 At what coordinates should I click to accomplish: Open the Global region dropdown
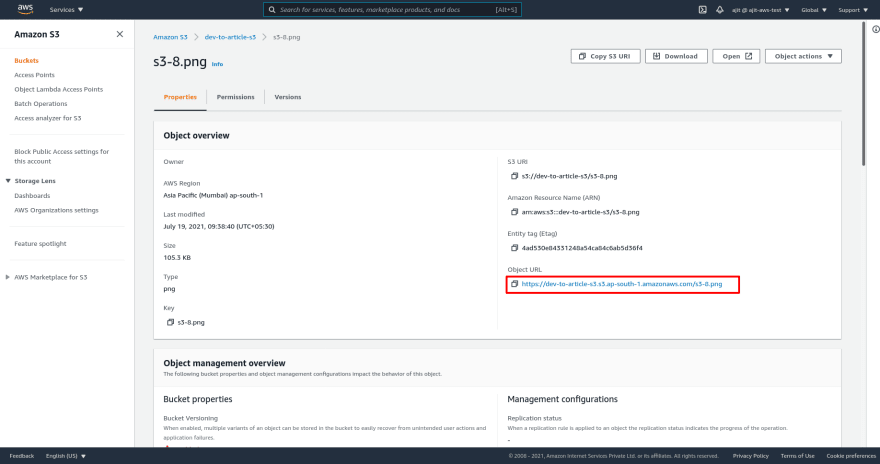[814, 10]
